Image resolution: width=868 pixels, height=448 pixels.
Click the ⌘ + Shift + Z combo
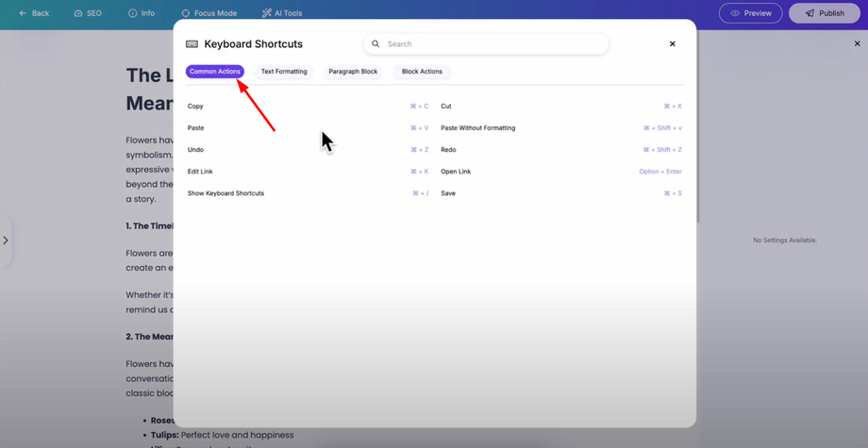pyautogui.click(x=662, y=150)
